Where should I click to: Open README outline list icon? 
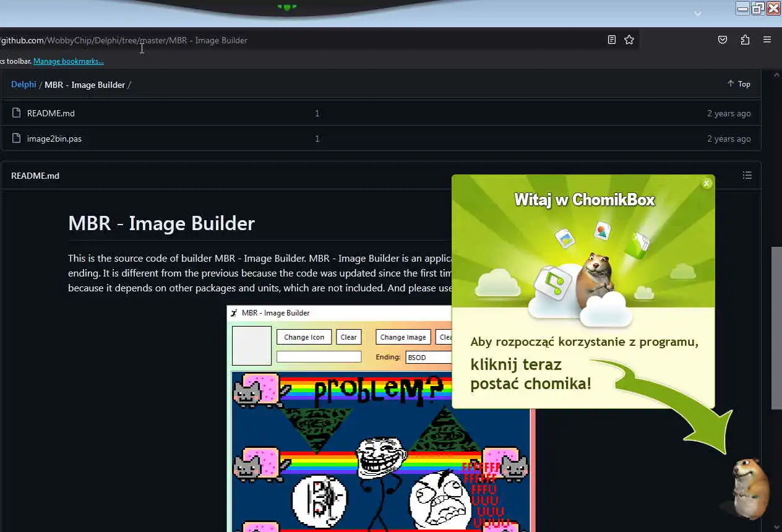[747, 176]
